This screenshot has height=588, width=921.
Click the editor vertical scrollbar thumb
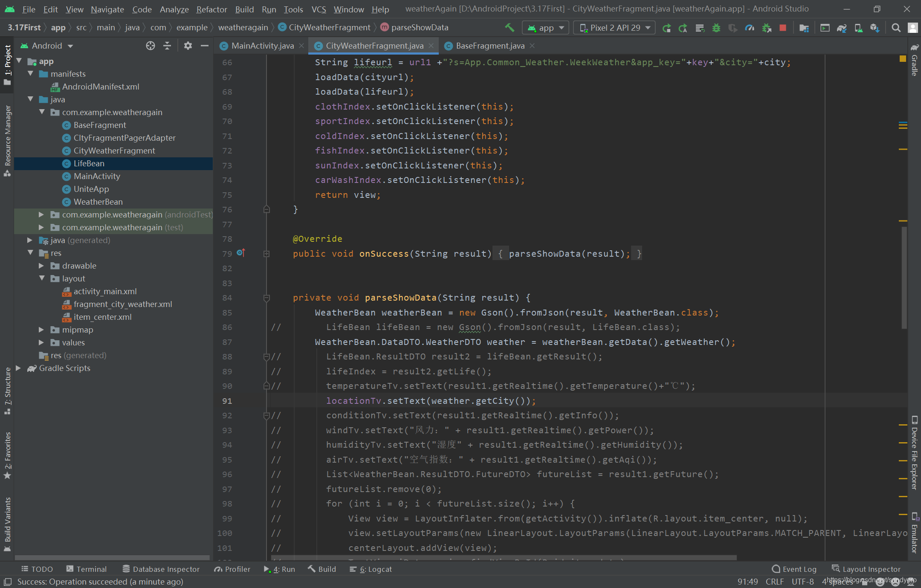pyautogui.click(x=904, y=277)
